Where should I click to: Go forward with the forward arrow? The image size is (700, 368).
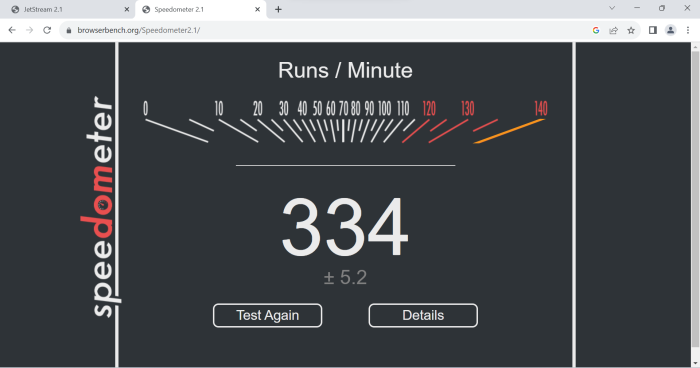[x=29, y=30]
